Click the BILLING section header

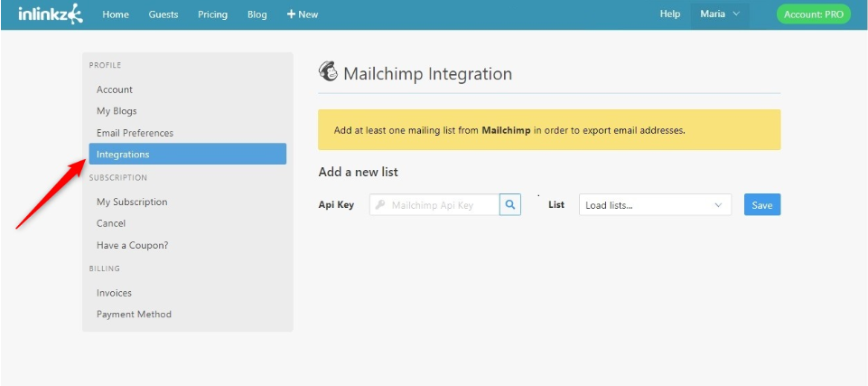pyautogui.click(x=105, y=268)
